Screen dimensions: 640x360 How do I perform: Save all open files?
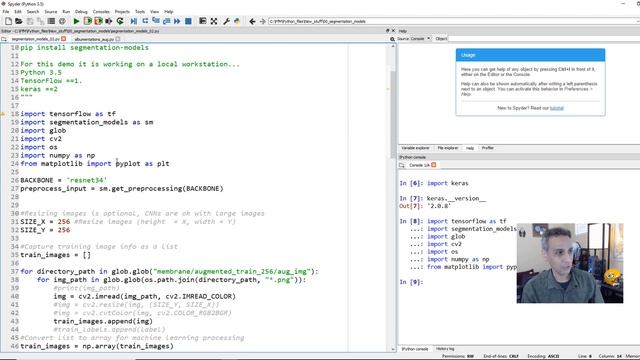(x=40, y=21)
